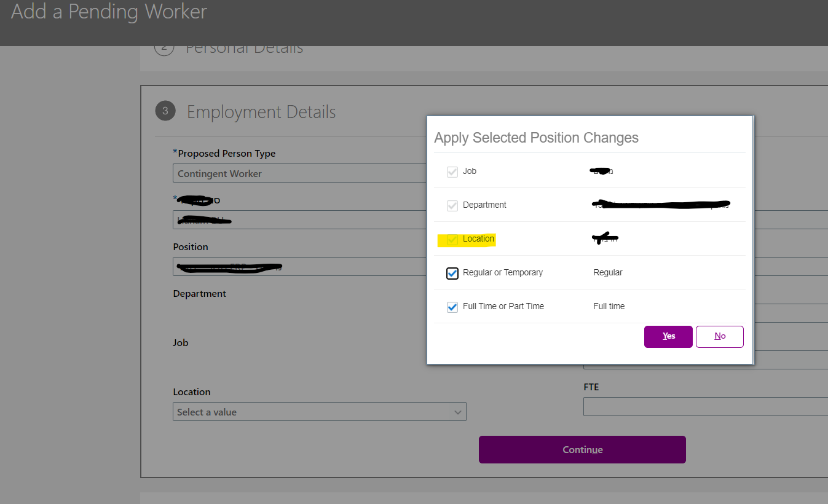The width and height of the screenshot is (828, 504).
Task: Uncheck the Regular or Temporary checkbox
Action: 452,273
